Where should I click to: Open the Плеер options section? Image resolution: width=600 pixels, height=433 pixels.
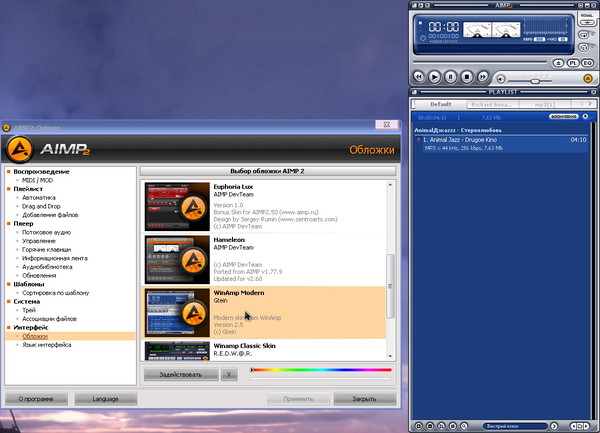(23, 223)
